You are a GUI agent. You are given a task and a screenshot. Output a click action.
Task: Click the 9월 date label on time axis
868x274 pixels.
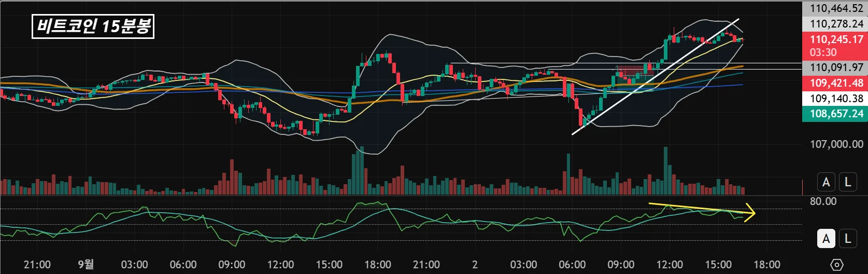[86, 265]
